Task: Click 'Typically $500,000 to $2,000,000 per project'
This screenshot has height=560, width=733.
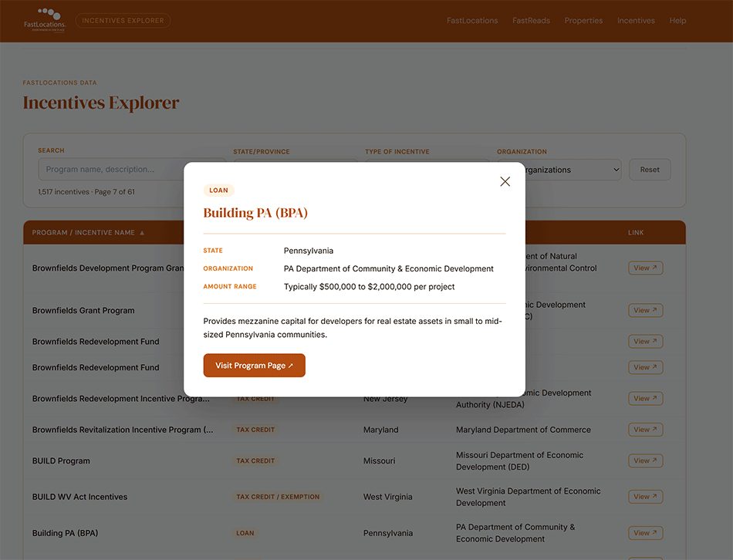Action: (x=370, y=286)
